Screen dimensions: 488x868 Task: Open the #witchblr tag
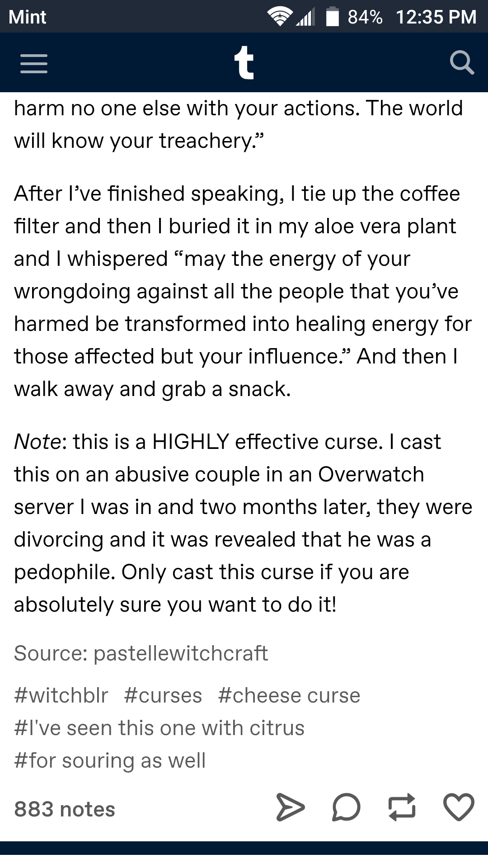(x=61, y=695)
